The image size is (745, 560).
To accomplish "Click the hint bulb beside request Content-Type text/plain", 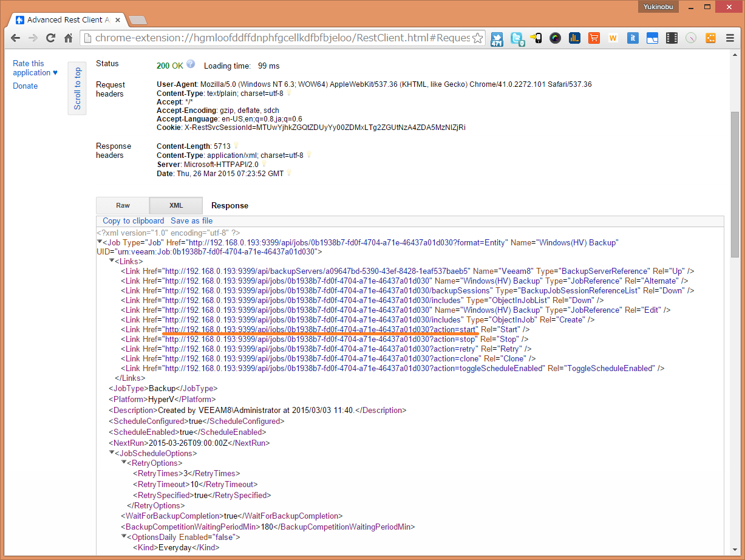I will coord(288,93).
